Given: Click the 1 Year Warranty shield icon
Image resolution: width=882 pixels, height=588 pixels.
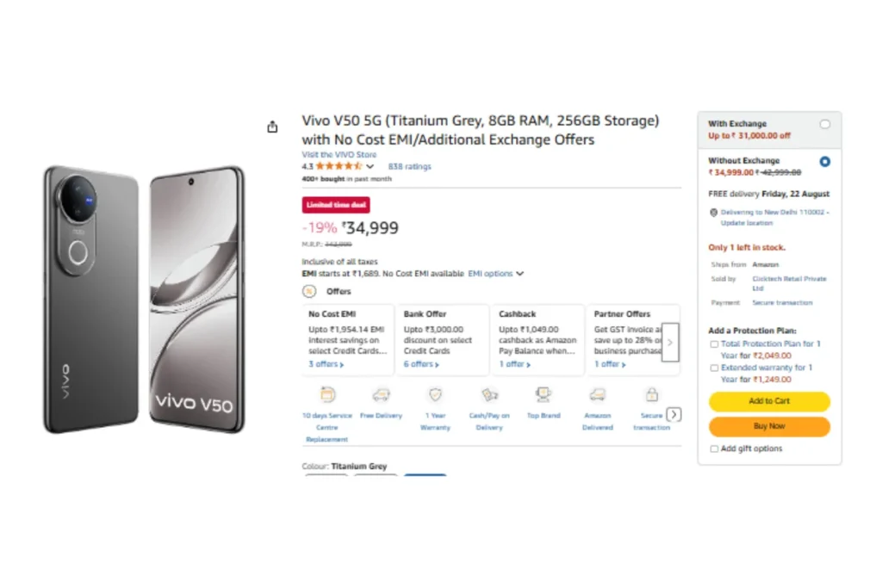Looking at the screenshot, I should coord(435,395).
